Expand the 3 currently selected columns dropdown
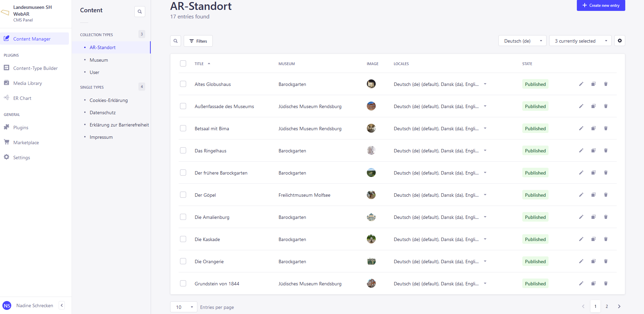 click(x=580, y=41)
